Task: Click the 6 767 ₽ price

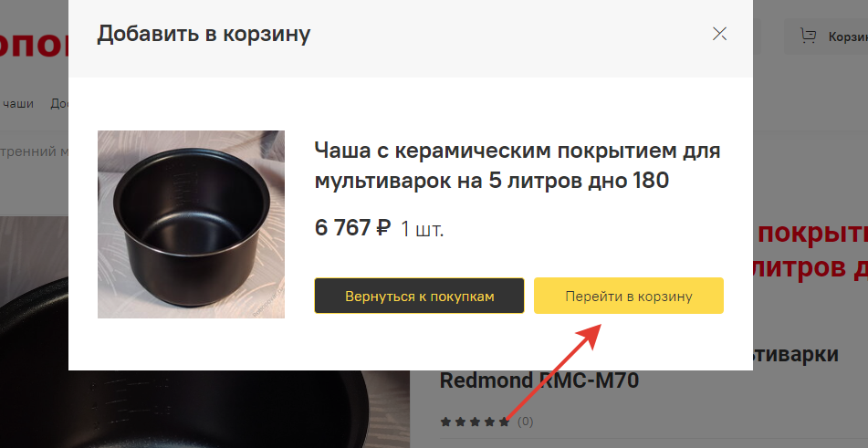Action: [352, 228]
